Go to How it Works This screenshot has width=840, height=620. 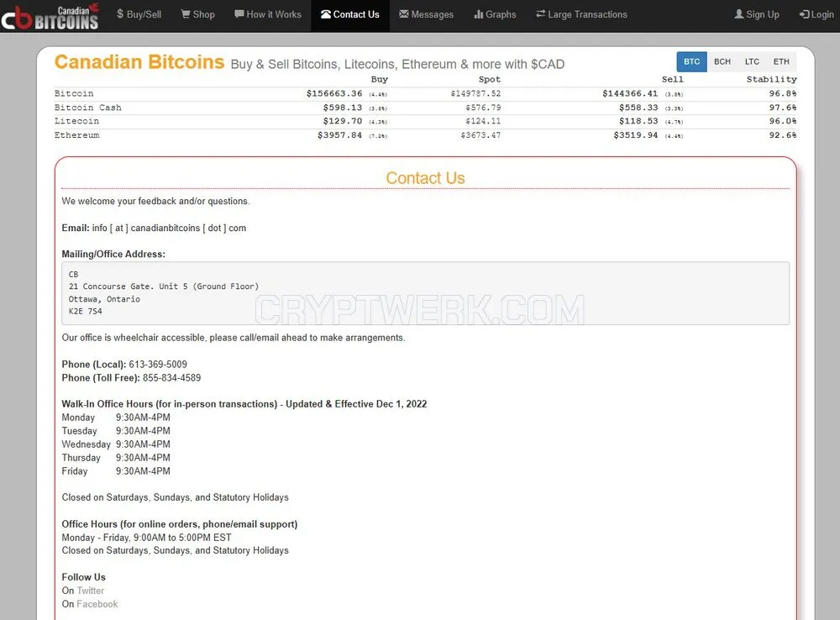pos(268,14)
